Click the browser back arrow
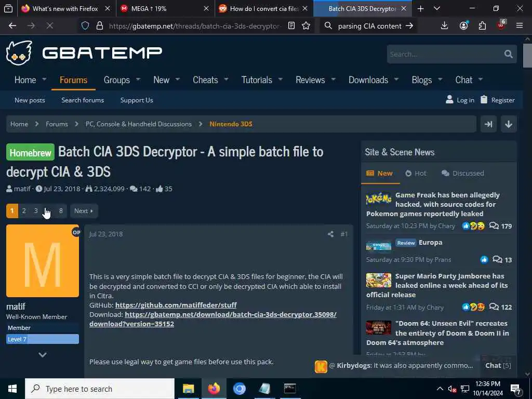Screen dimensions: 532x399 click(12, 26)
